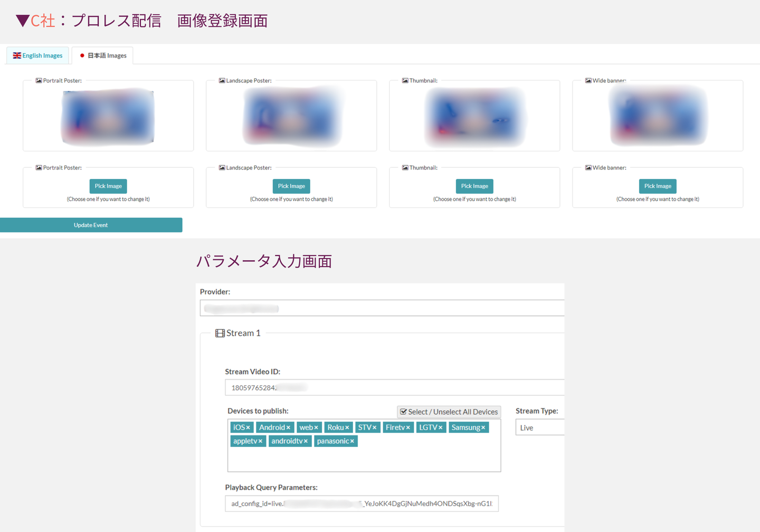Open the Wide banner preview image
The width and height of the screenshot is (760, 532).
(x=658, y=116)
